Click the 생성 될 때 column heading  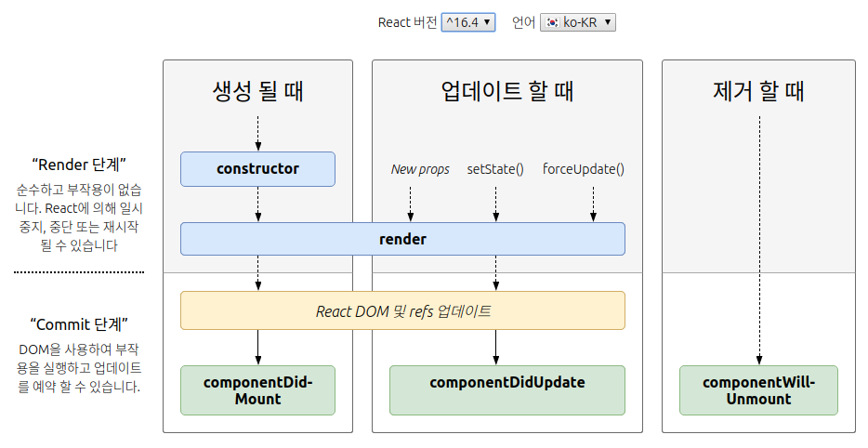click(258, 91)
